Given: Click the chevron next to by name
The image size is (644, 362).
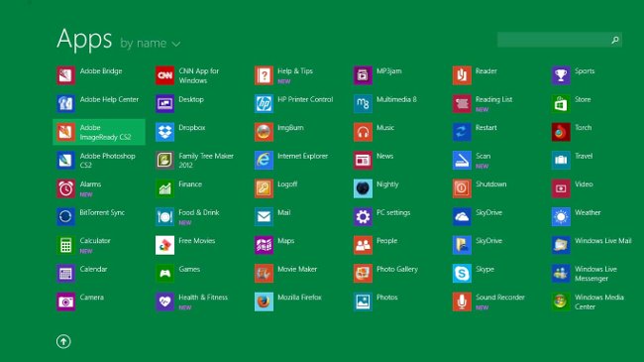Looking at the screenshot, I should point(176,44).
